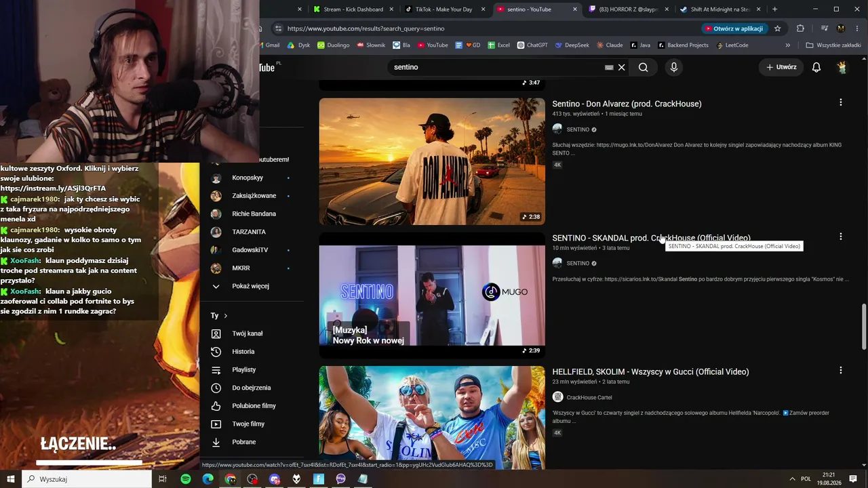Play the Wszyscy w Gucci thumbnail

432,418
